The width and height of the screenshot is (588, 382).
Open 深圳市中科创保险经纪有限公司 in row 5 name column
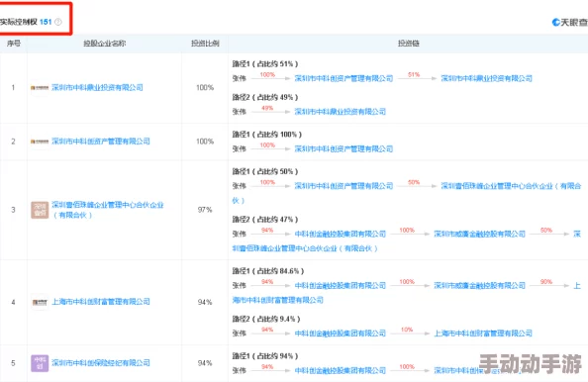(x=101, y=362)
